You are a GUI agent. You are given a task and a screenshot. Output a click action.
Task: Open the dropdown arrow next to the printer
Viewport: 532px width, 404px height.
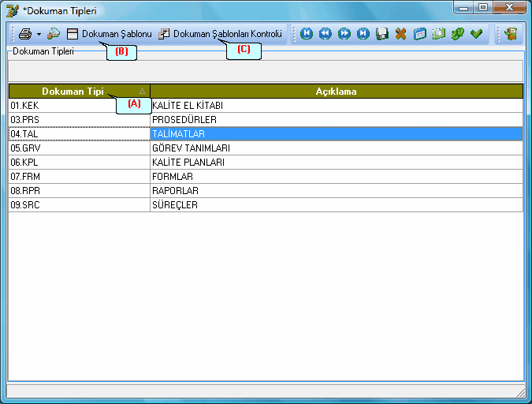38,35
